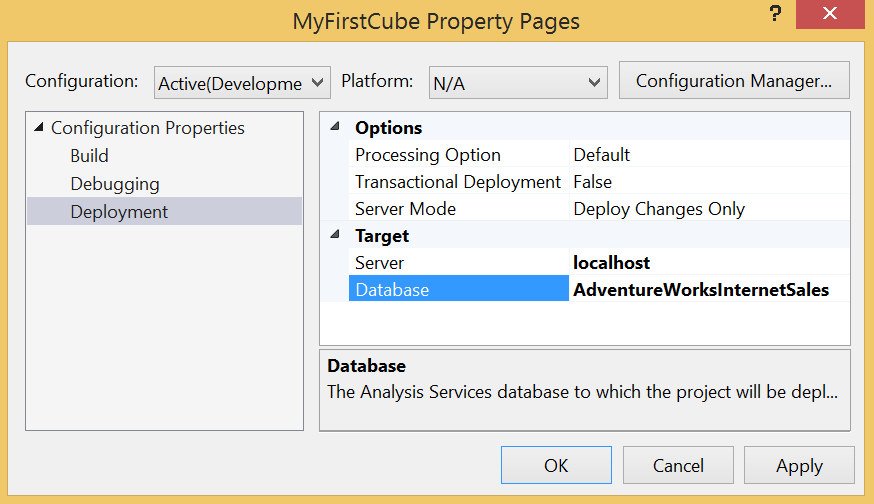
Task: Select the Build tree item
Action: coord(89,156)
